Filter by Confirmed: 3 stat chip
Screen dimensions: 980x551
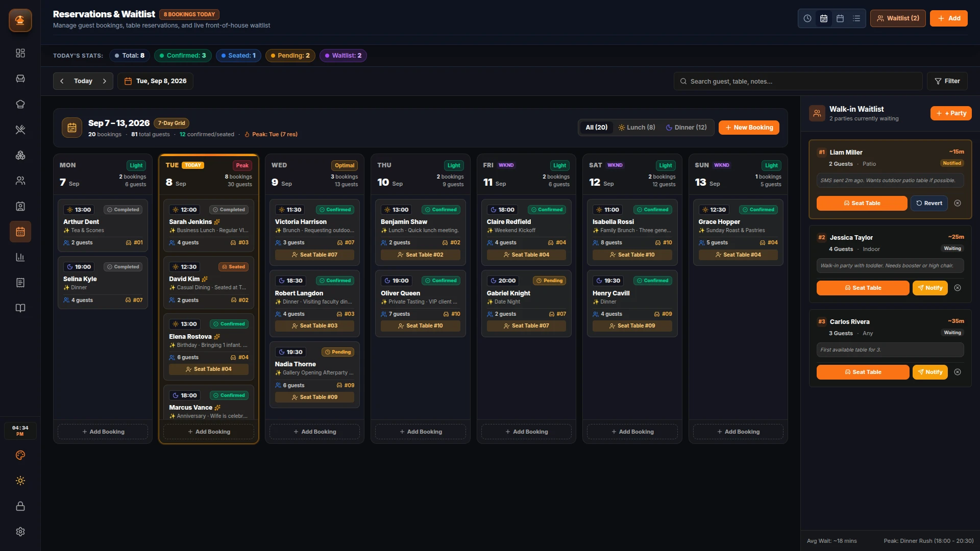[x=183, y=56]
